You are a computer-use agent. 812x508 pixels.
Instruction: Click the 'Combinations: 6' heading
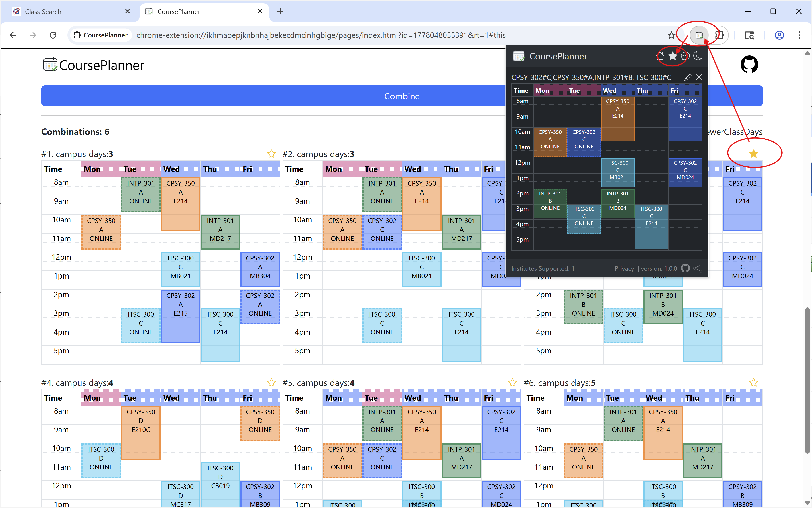[75, 132]
